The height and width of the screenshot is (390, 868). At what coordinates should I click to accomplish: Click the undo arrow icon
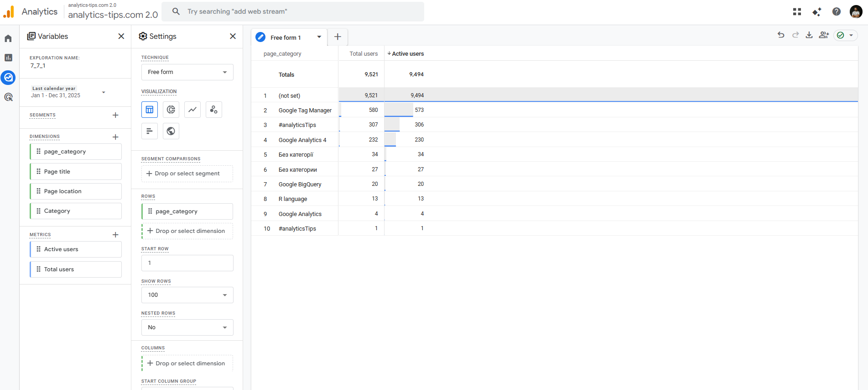(x=781, y=35)
